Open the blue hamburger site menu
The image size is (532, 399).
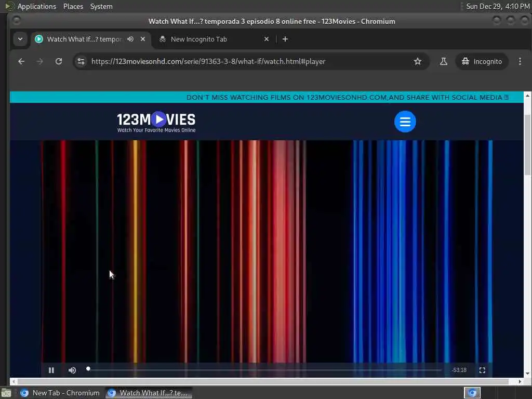(x=405, y=122)
